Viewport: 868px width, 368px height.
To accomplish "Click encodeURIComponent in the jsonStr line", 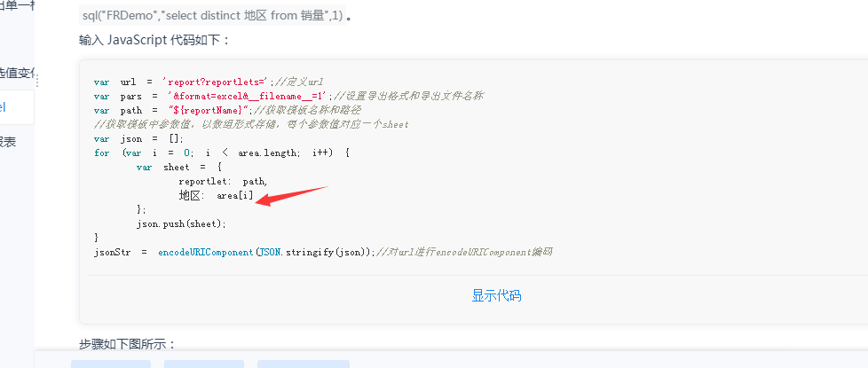I will pos(205,253).
